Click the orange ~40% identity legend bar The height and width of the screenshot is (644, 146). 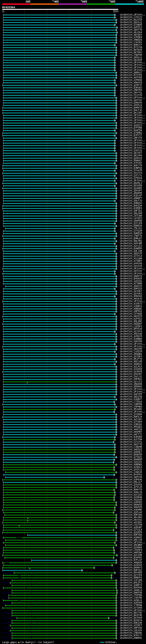[x=45, y=4]
